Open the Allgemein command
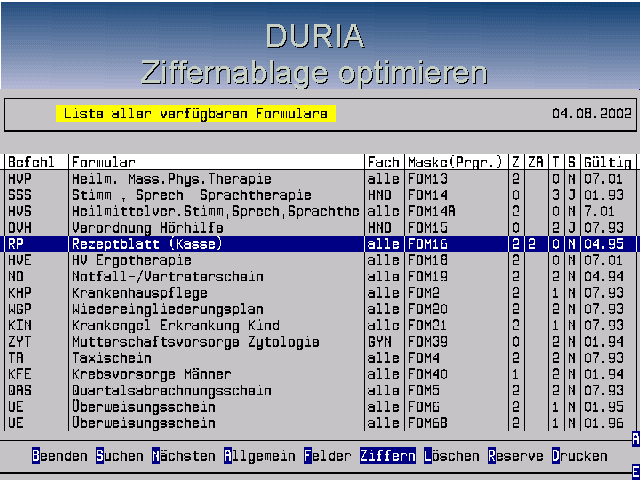The height and width of the screenshot is (480, 640). (260, 456)
